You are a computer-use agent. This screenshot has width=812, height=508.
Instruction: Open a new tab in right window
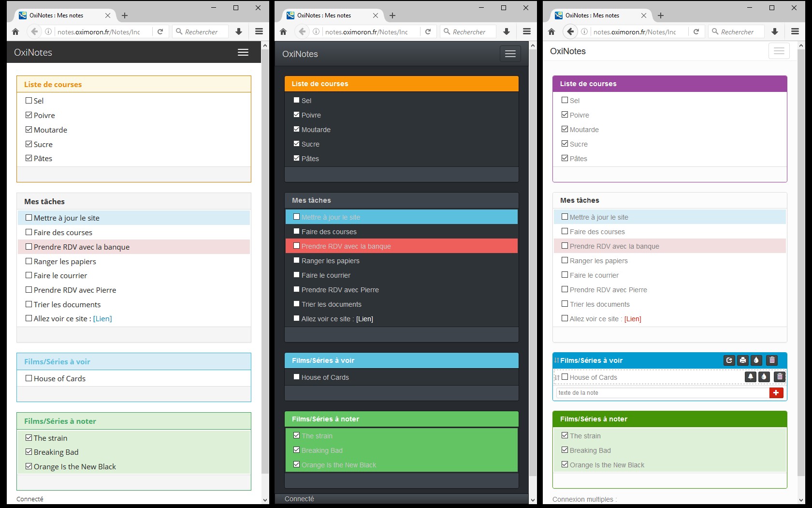tap(661, 15)
